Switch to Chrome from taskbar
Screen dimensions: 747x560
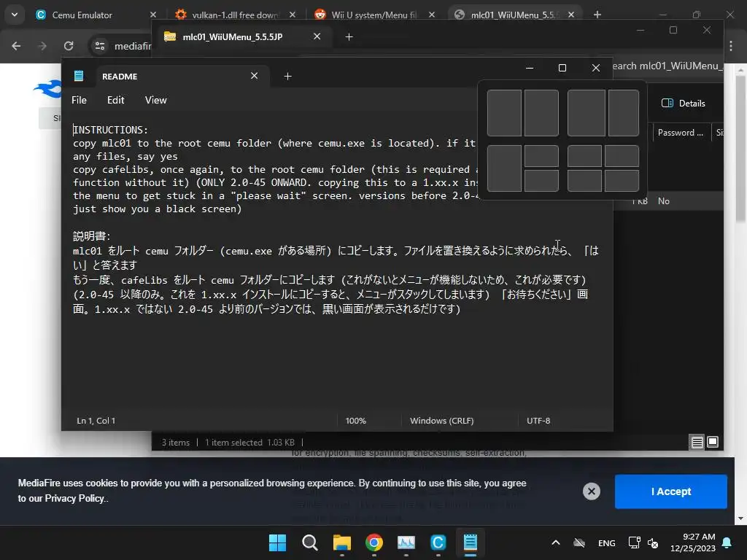coord(374,542)
